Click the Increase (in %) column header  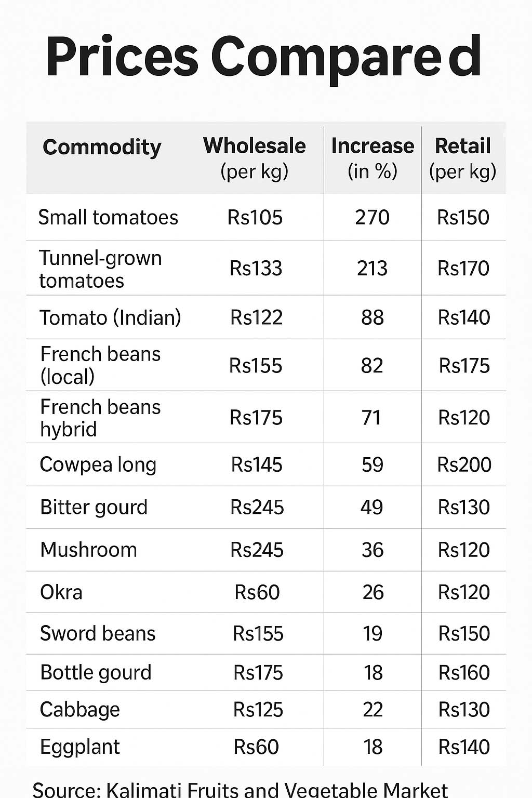[373, 158]
